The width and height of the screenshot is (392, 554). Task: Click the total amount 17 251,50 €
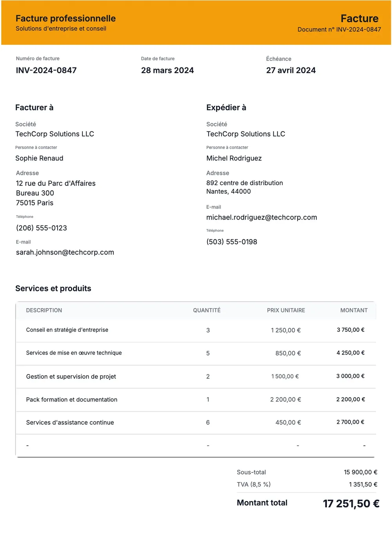tap(351, 504)
